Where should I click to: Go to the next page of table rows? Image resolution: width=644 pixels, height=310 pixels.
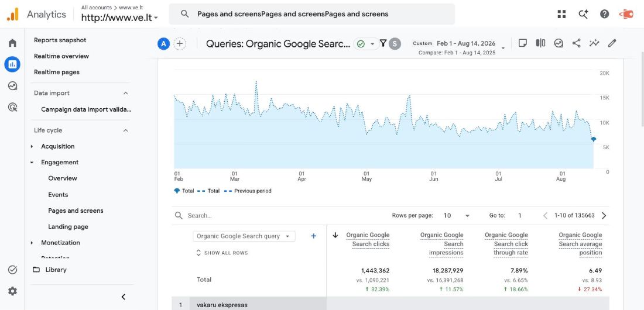click(x=604, y=216)
